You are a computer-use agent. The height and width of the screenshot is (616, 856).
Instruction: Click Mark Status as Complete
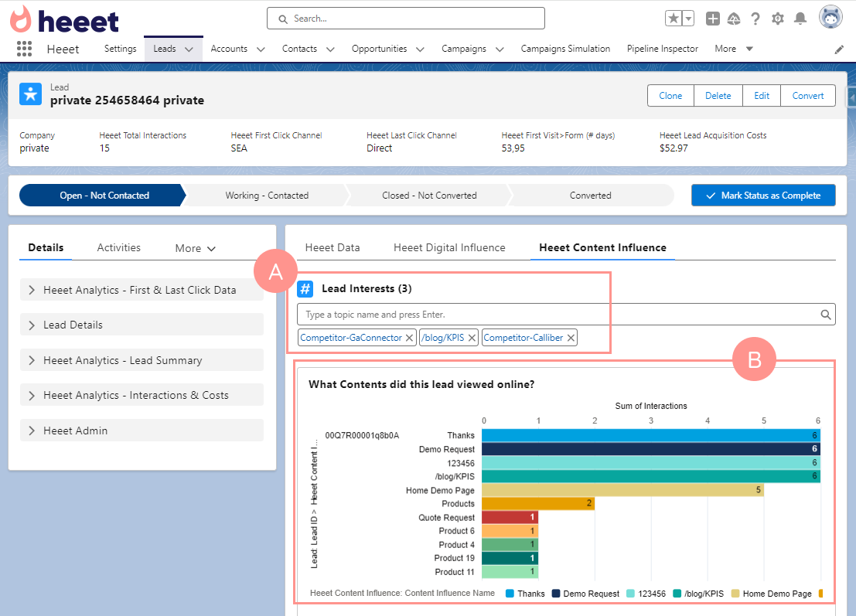[x=763, y=196]
